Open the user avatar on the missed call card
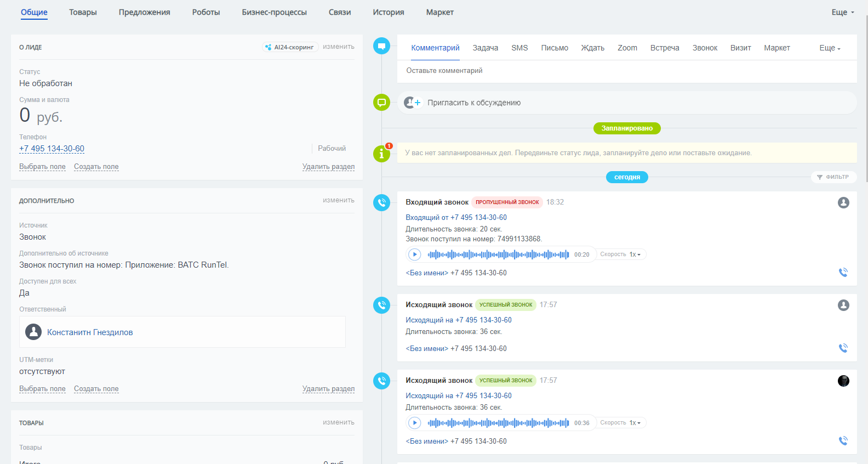This screenshot has width=868, height=464. pyautogui.click(x=843, y=202)
